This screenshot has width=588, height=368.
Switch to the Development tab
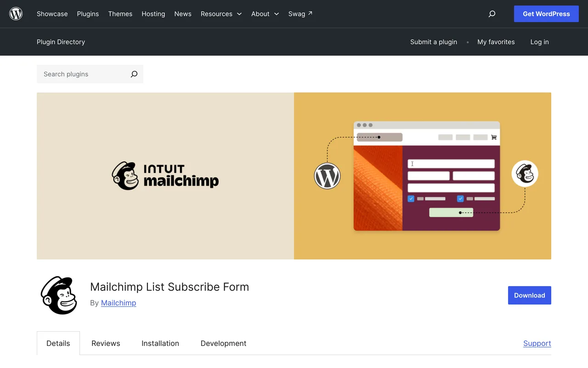click(x=223, y=343)
